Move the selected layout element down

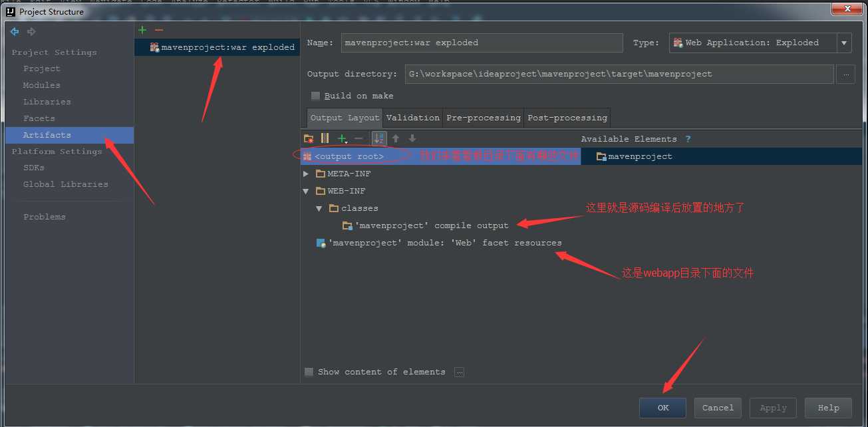coord(412,138)
